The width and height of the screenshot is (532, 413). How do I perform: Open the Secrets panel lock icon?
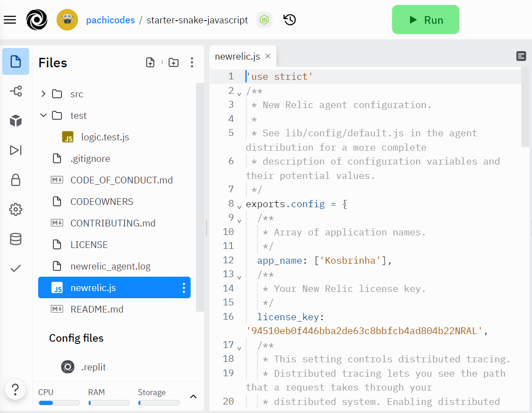coord(16,180)
